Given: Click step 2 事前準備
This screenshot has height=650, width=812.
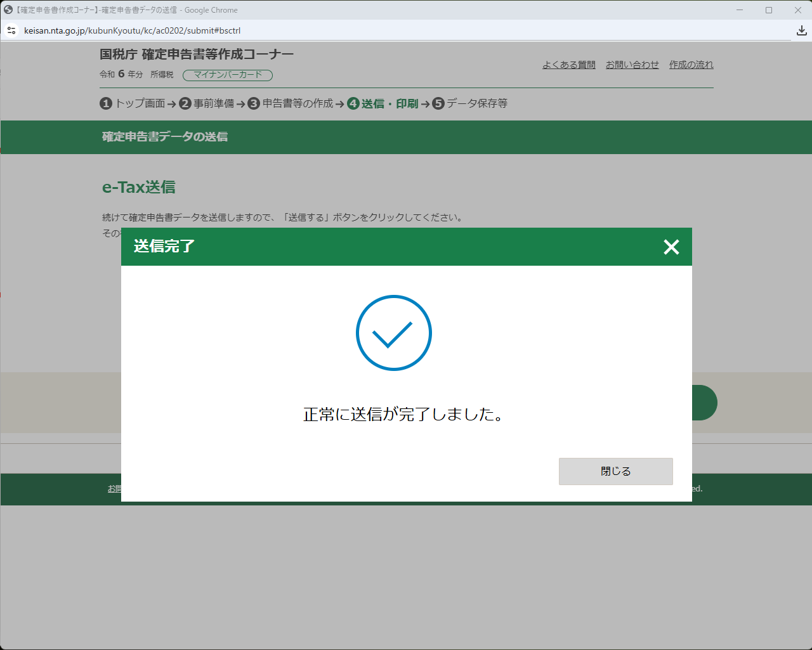Looking at the screenshot, I should [207, 103].
